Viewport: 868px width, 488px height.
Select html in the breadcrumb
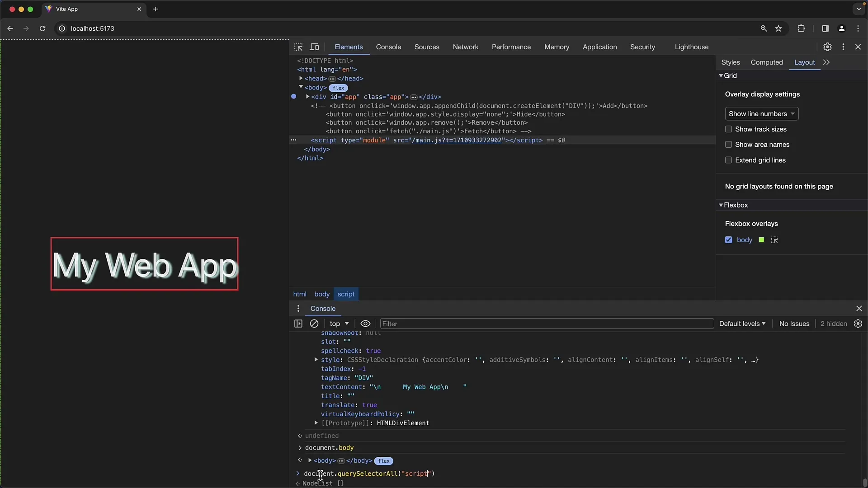click(x=300, y=294)
